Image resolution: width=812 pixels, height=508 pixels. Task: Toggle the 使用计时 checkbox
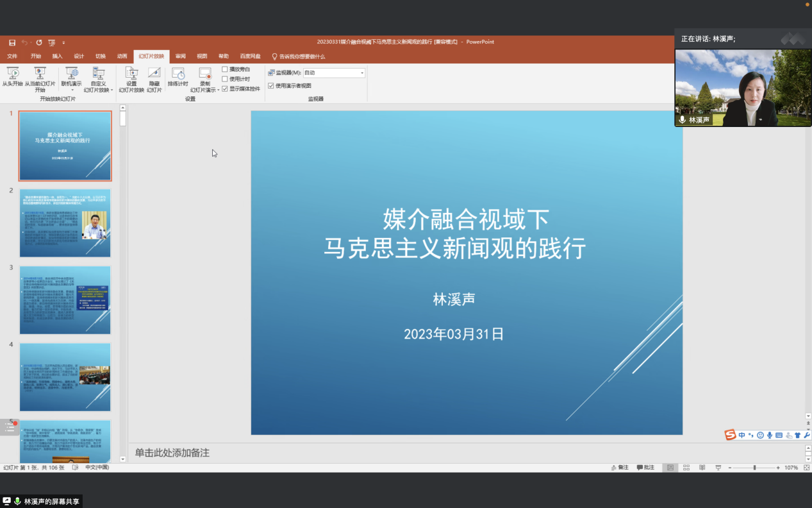(225, 79)
